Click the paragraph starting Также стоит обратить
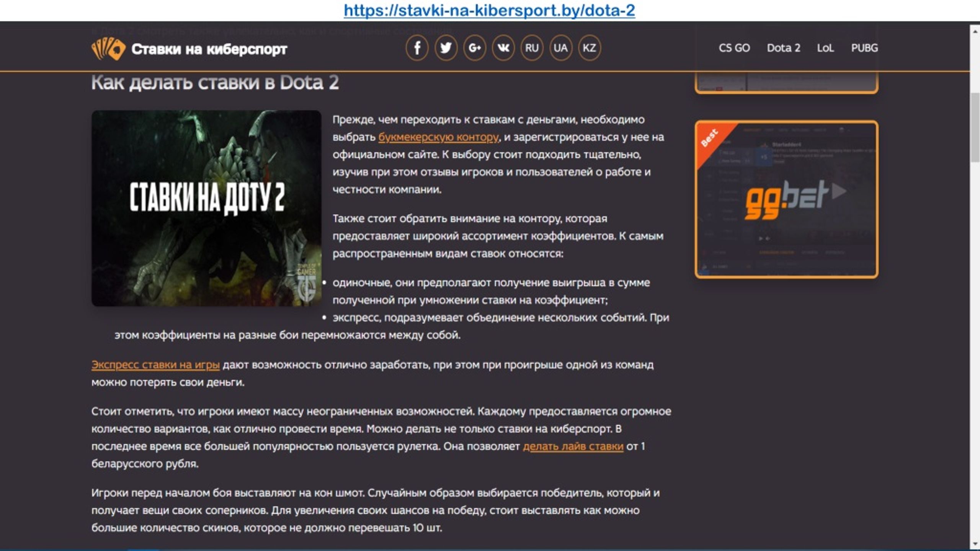This screenshot has height=551, width=980. pyautogui.click(x=498, y=236)
